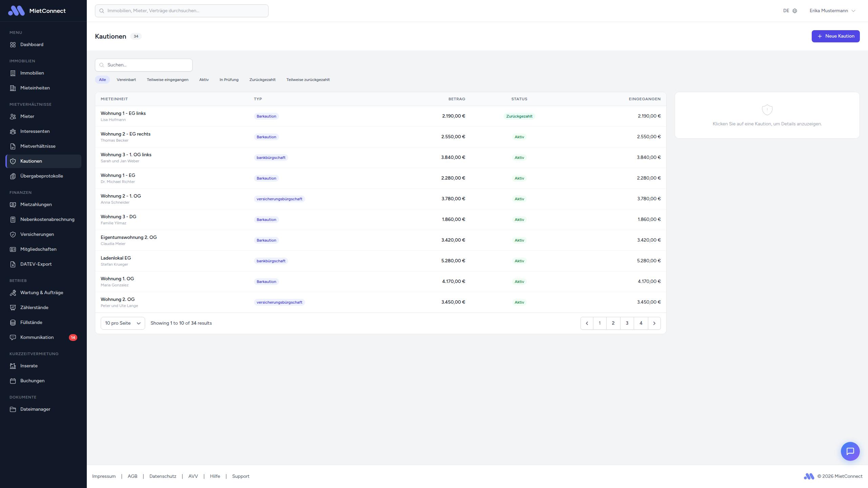Open Kommunikation with 14 badge

pyautogui.click(x=37, y=337)
